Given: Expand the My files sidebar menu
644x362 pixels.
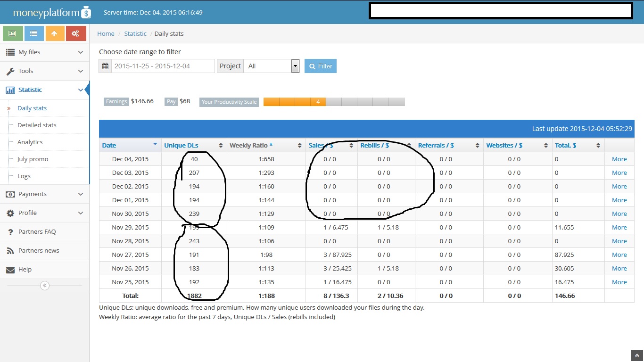Looking at the screenshot, I should [x=44, y=52].
